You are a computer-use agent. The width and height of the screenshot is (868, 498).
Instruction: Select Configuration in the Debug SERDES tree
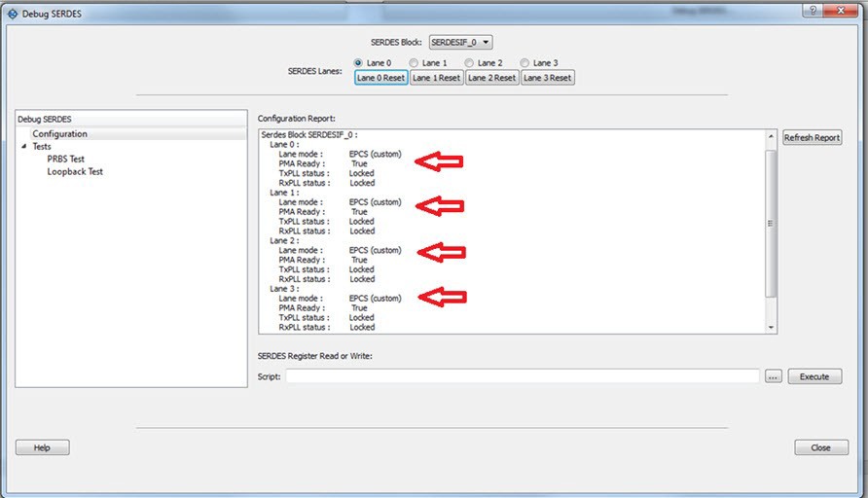click(x=59, y=134)
